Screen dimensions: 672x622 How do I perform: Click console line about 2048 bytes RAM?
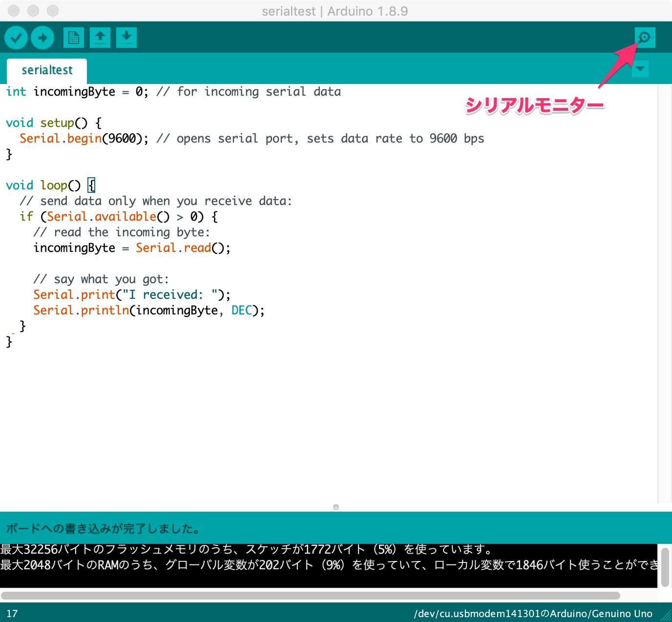point(329,565)
